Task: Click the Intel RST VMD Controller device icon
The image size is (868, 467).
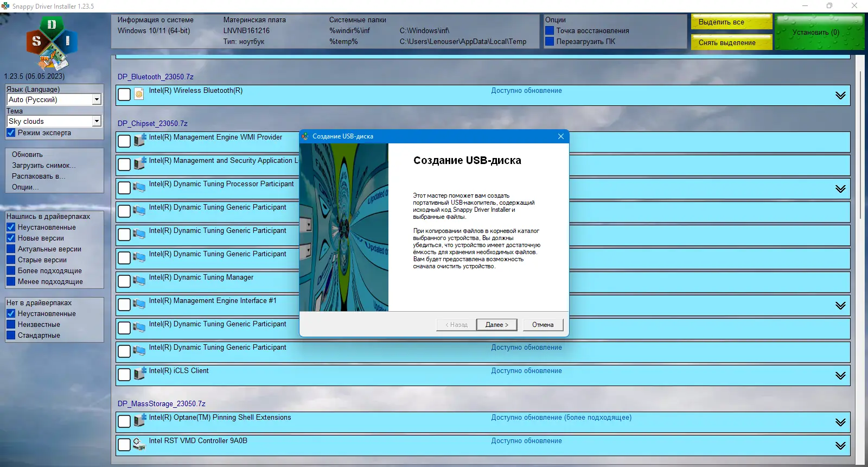Action: tap(139, 444)
